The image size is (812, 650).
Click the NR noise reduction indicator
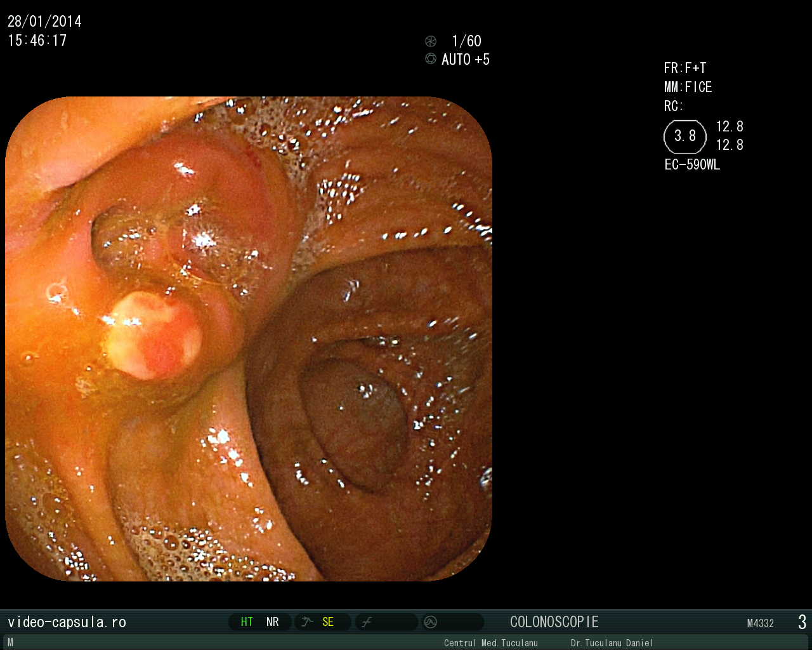tap(273, 622)
